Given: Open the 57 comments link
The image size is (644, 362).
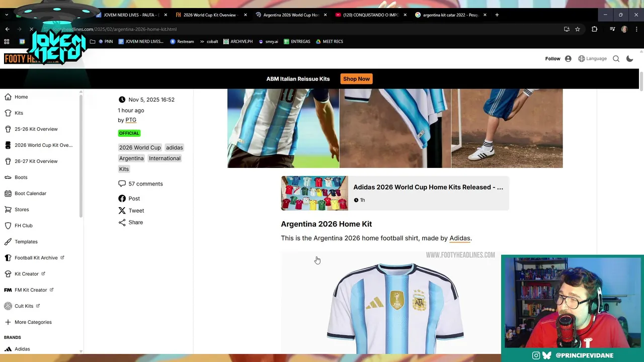Looking at the screenshot, I should click(x=140, y=184).
